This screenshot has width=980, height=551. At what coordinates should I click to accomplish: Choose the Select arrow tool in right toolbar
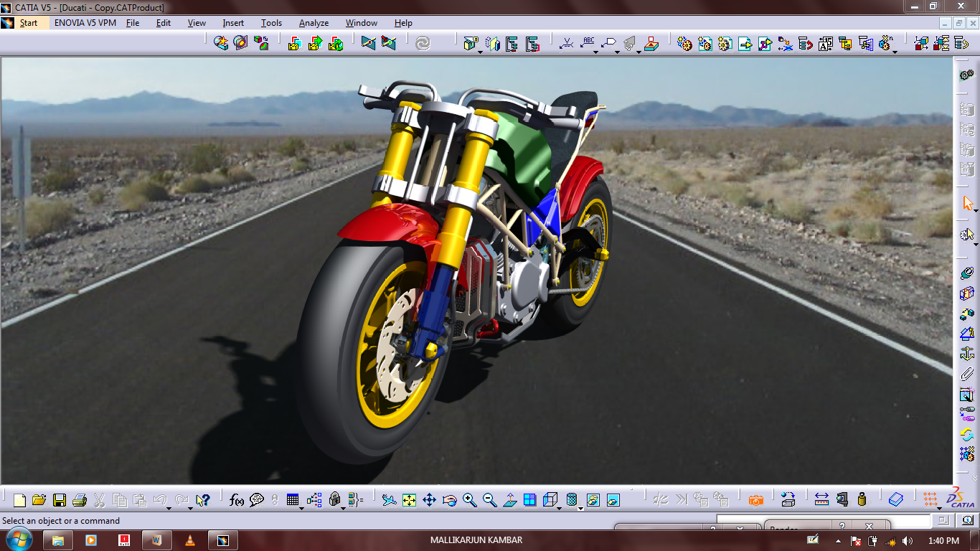(967, 204)
